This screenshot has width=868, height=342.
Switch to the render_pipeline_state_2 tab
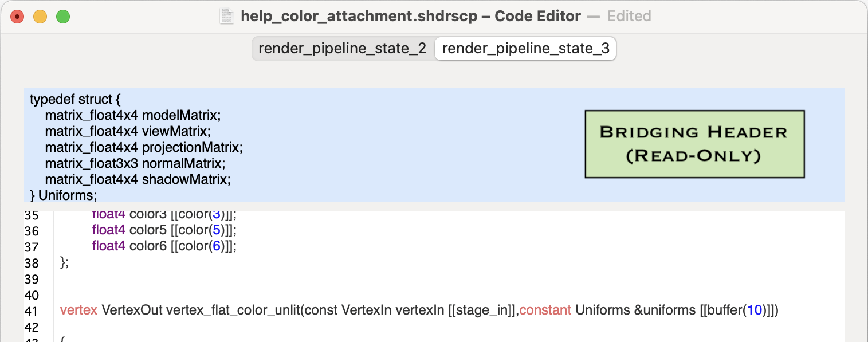pyautogui.click(x=342, y=49)
